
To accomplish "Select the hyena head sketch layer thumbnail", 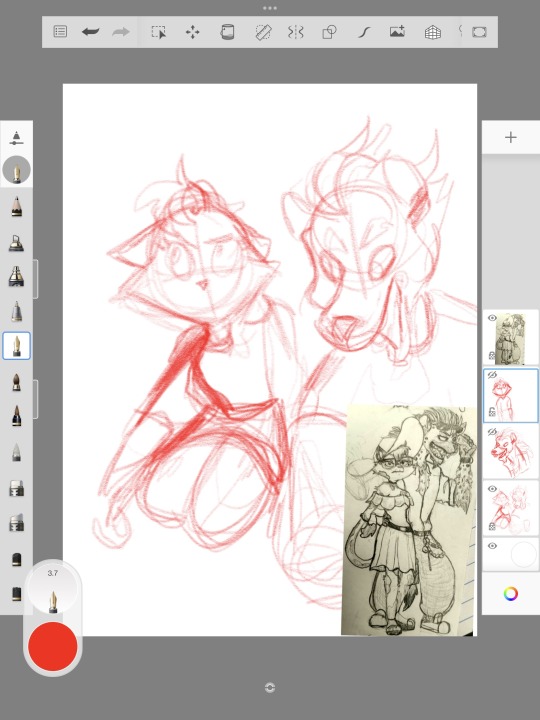I will click(x=510, y=452).
